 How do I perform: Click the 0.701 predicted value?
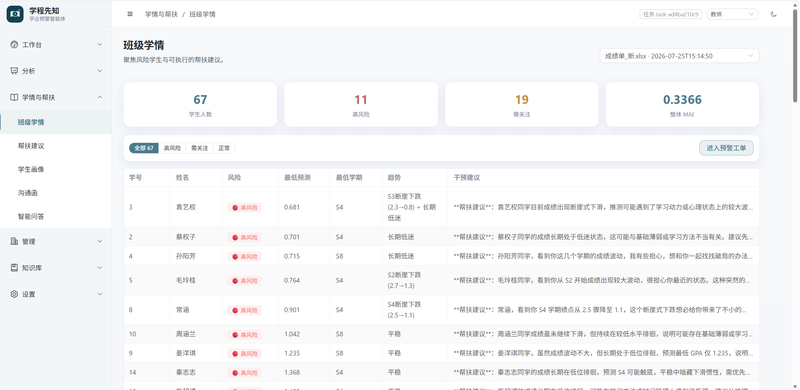tap(292, 237)
